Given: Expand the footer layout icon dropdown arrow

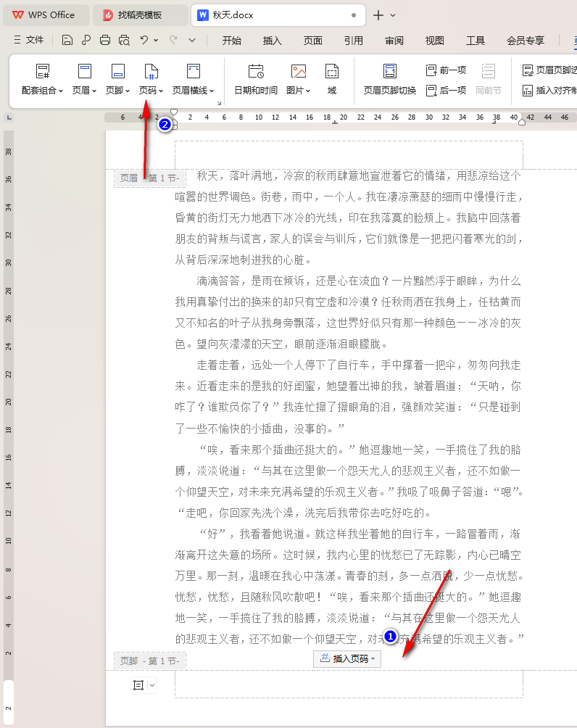Looking at the screenshot, I should coord(151,685).
